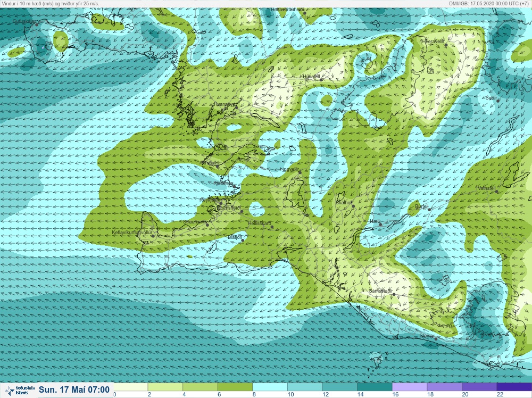Click the Veðurstofa Íslands logo
This screenshot has height=398, width=532.
[19, 390]
